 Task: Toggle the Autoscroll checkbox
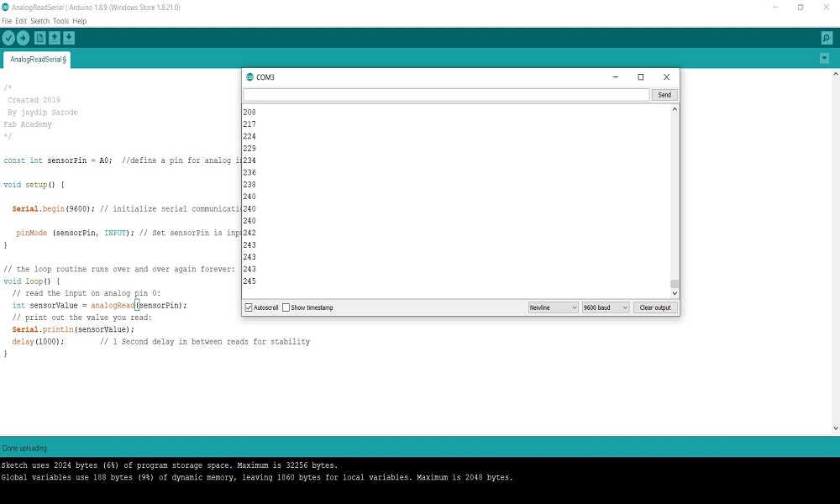tap(249, 307)
